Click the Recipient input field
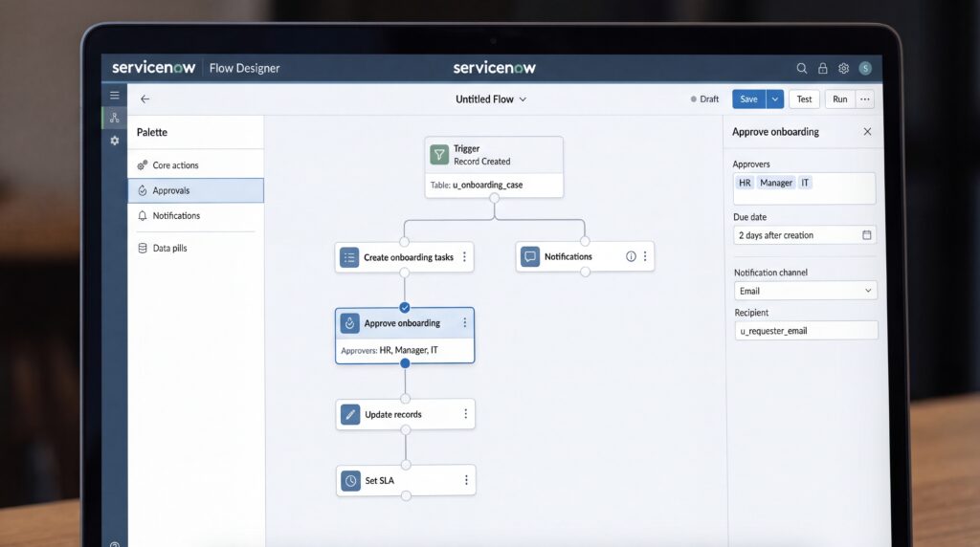This screenshot has height=547, width=980. click(806, 330)
